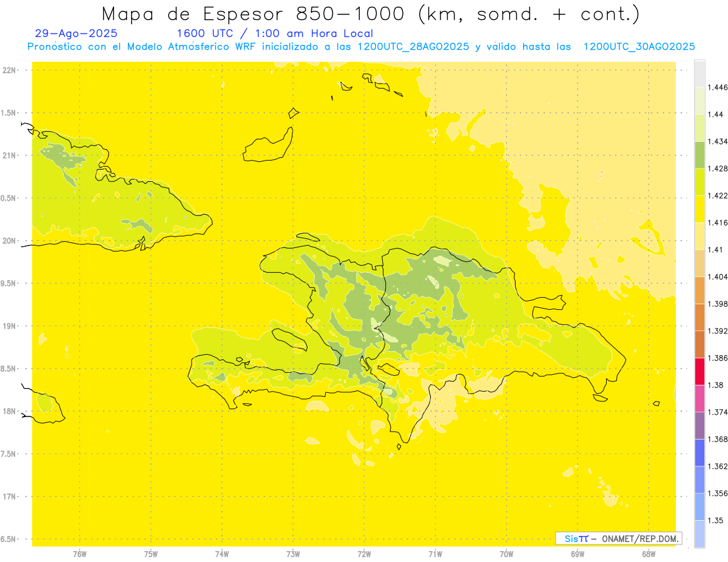The height and width of the screenshot is (562, 728).
Task: Click the legend value 1.356
Action: point(718,493)
